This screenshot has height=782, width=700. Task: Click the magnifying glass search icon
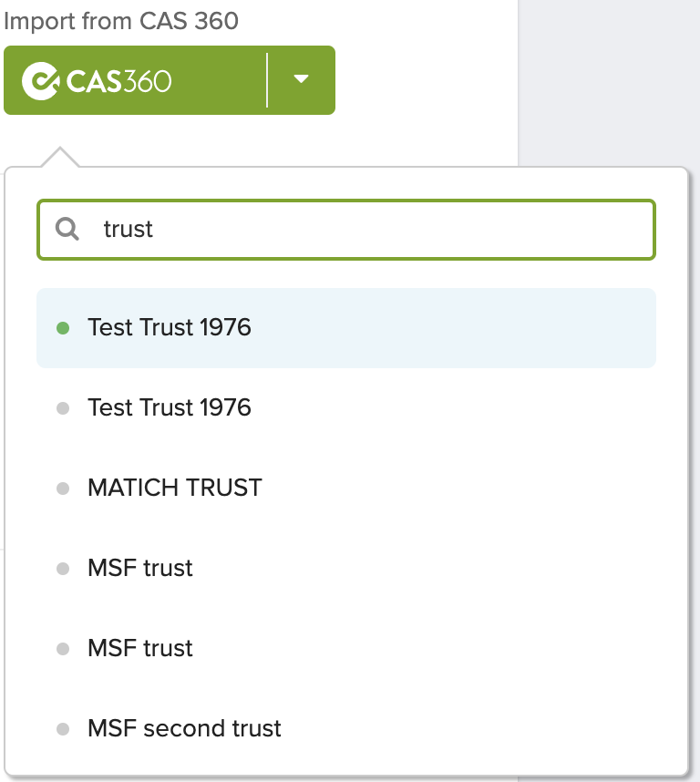[67, 229]
